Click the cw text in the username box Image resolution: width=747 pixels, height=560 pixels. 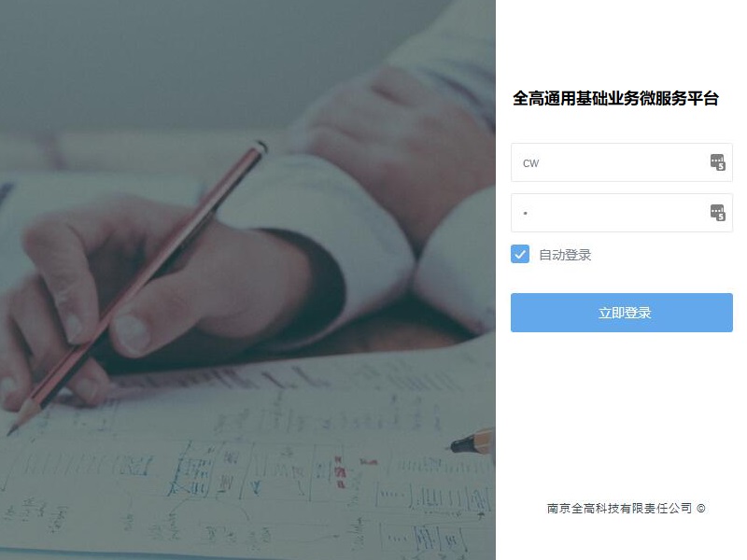point(530,163)
